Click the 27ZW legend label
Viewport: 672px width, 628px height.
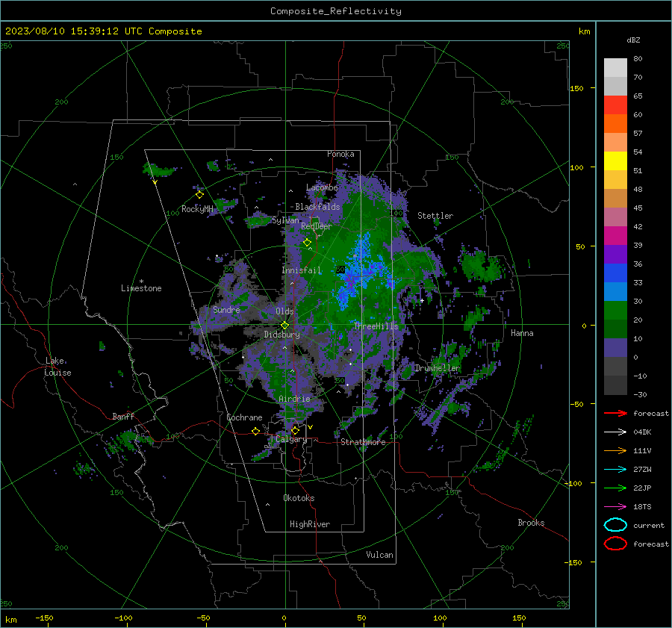tap(642, 469)
